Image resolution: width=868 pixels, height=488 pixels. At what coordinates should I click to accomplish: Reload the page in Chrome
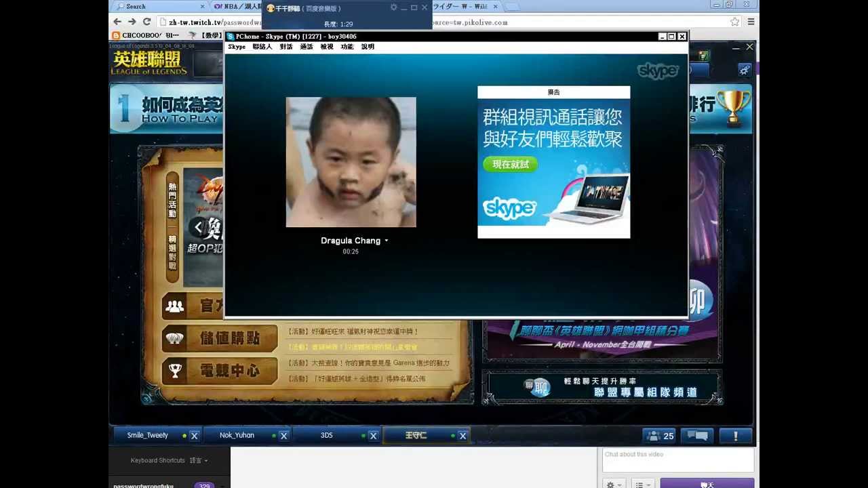146,22
